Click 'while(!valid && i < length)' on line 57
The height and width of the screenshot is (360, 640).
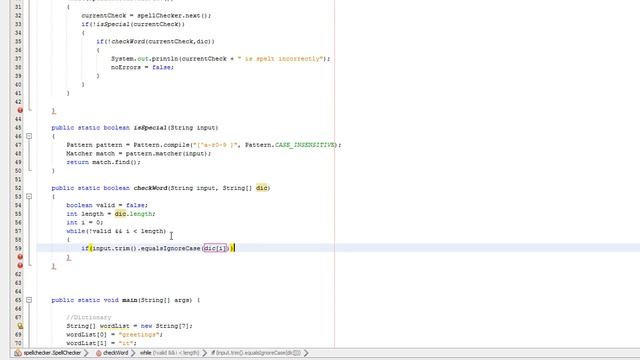point(116,231)
